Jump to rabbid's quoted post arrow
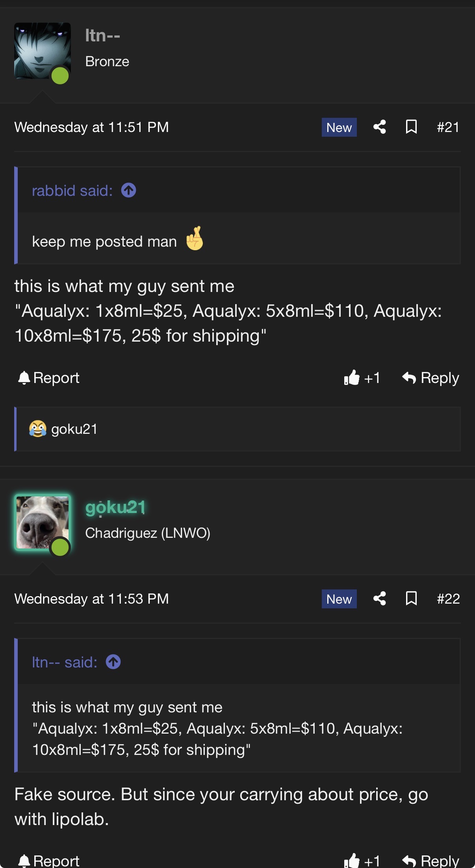Image resolution: width=475 pixels, height=868 pixels. 128,190
